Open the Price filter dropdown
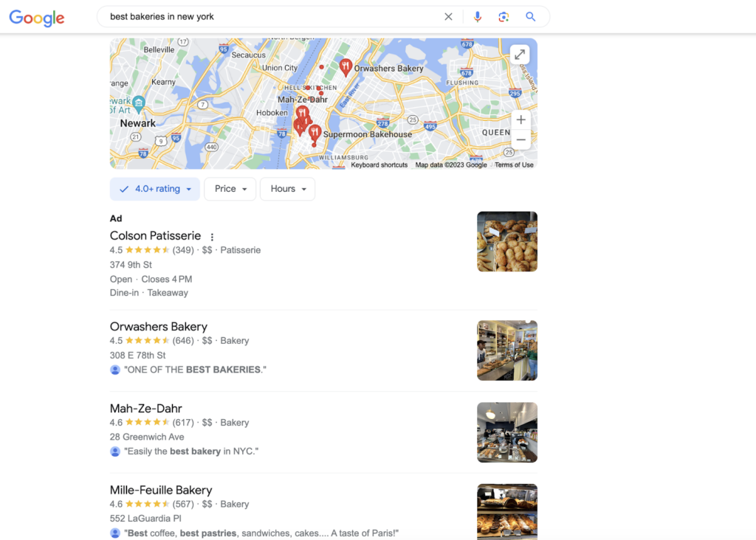The width and height of the screenshot is (756, 540). click(x=230, y=189)
